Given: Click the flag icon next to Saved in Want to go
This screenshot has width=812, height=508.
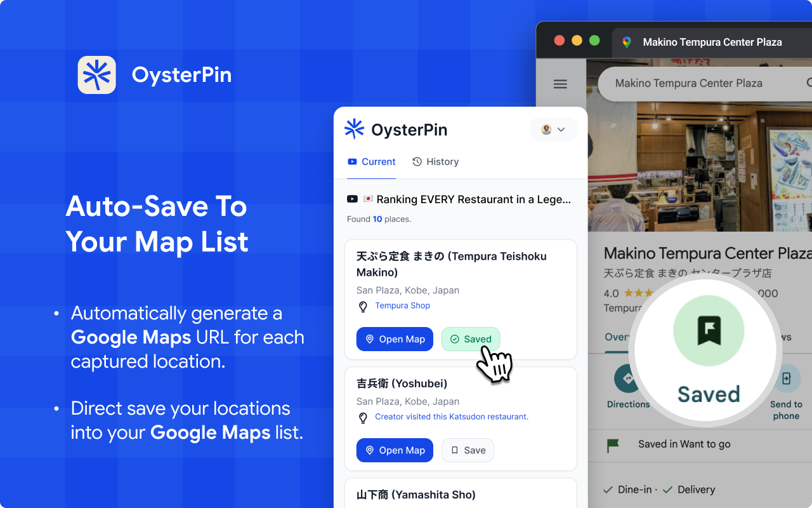Looking at the screenshot, I should (x=613, y=444).
